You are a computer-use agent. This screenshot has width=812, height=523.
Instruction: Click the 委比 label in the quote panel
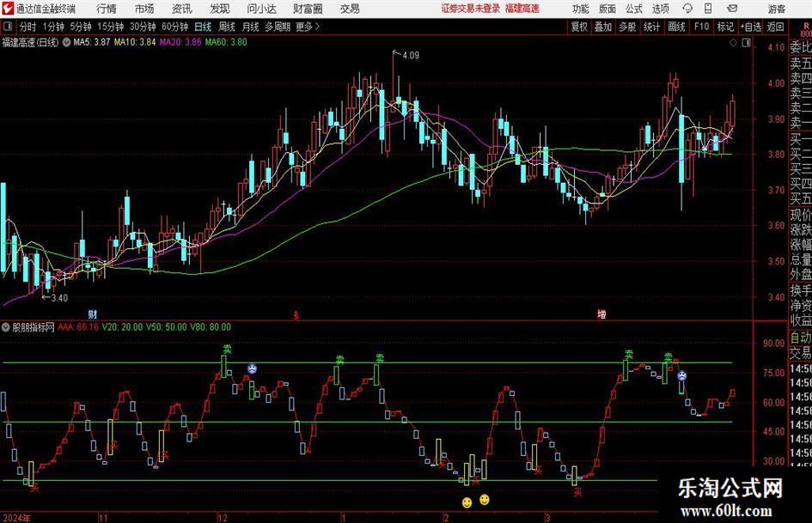[x=801, y=47]
